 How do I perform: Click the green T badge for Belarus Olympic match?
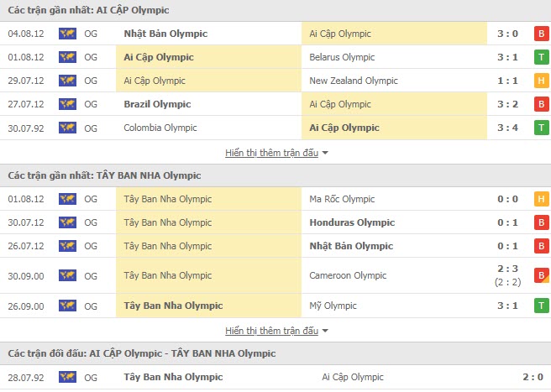click(541, 57)
